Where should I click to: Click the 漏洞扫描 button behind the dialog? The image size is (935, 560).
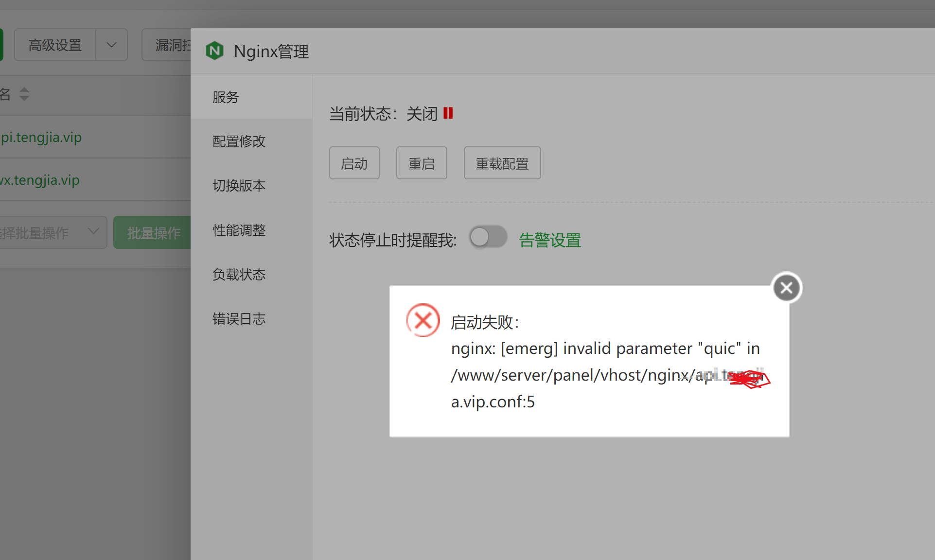(166, 45)
